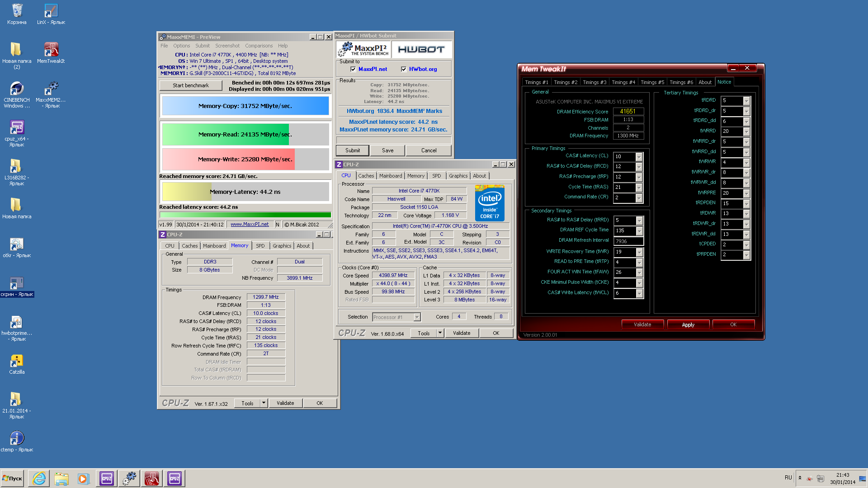Screen dimensions: 868x488
Task: Switch to the SPD tab in front CPU-Z window
Action: point(436,176)
